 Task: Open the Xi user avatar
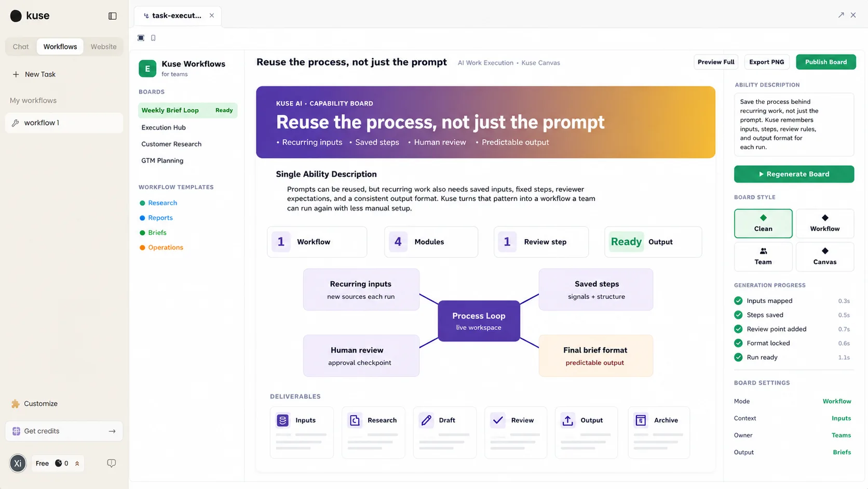(x=18, y=463)
